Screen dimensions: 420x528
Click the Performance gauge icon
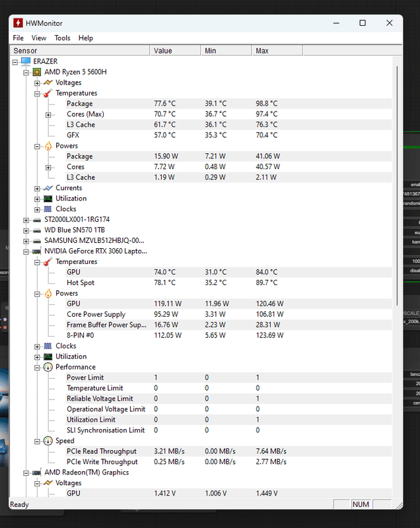[x=48, y=367]
